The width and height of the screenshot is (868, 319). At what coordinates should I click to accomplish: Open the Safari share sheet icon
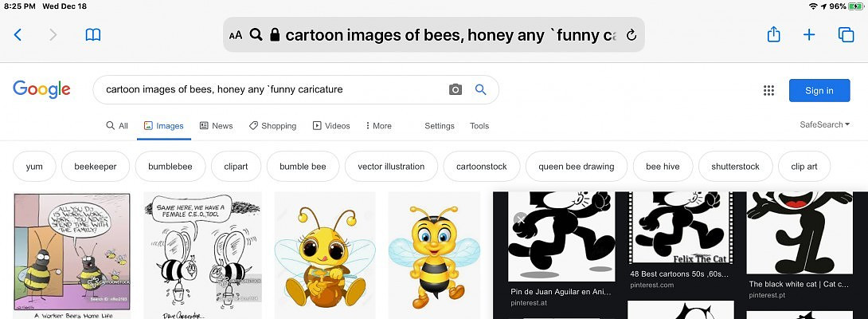pyautogui.click(x=773, y=35)
